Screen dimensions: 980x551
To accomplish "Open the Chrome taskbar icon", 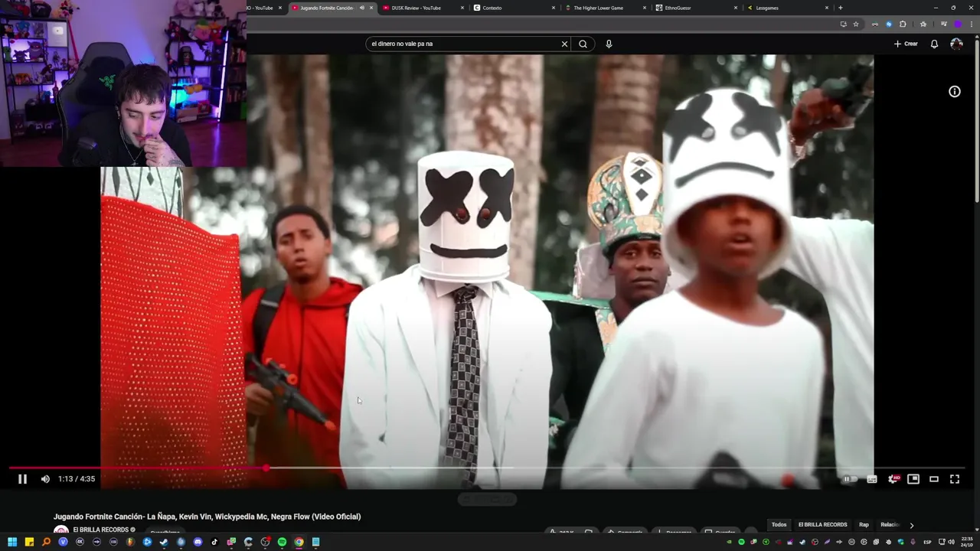I will coord(299,542).
